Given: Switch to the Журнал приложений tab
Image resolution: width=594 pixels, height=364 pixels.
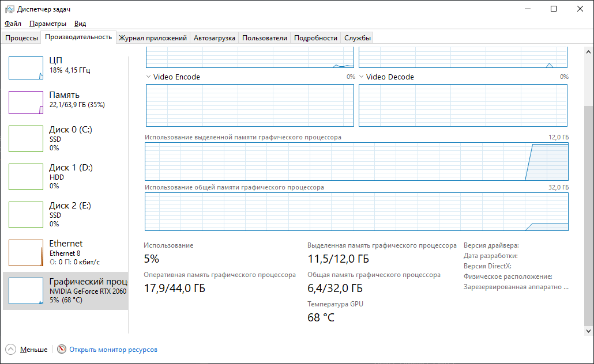Looking at the screenshot, I should coord(153,38).
